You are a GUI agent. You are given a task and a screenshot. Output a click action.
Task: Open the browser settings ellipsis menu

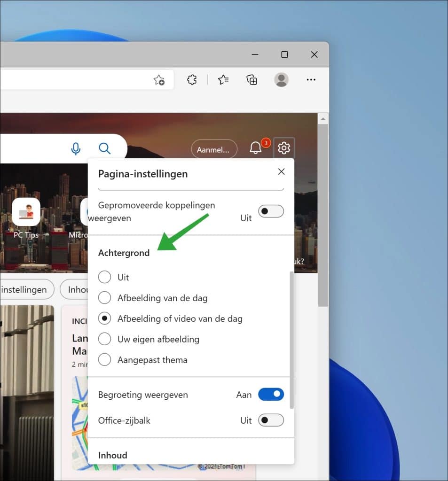[x=311, y=80]
